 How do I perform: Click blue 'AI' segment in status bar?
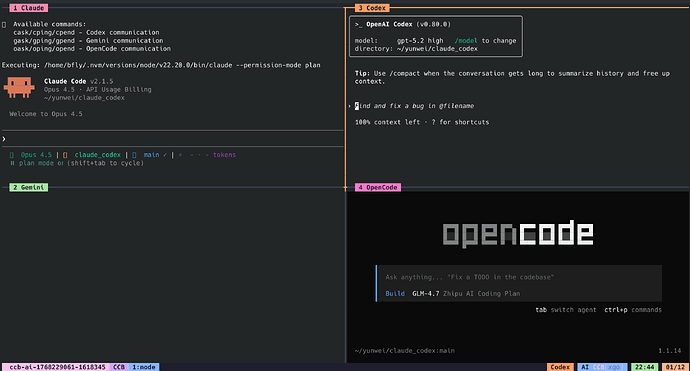(585, 367)
